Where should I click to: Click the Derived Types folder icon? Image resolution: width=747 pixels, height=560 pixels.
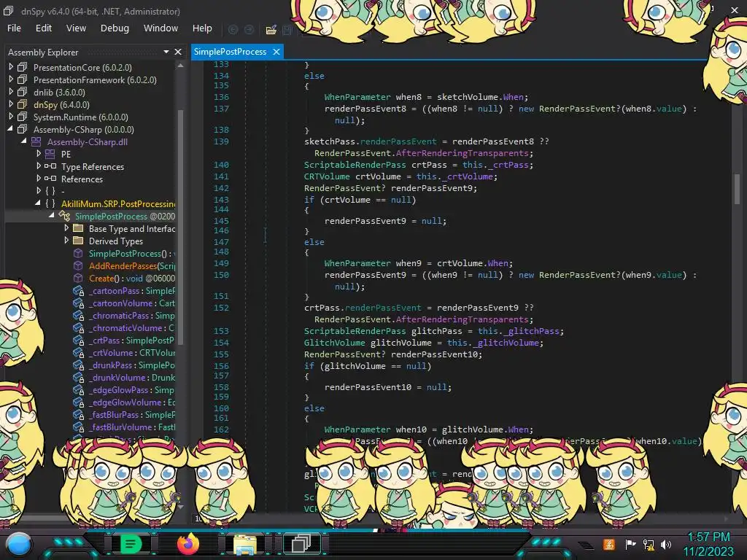click(x=78, y=241)
